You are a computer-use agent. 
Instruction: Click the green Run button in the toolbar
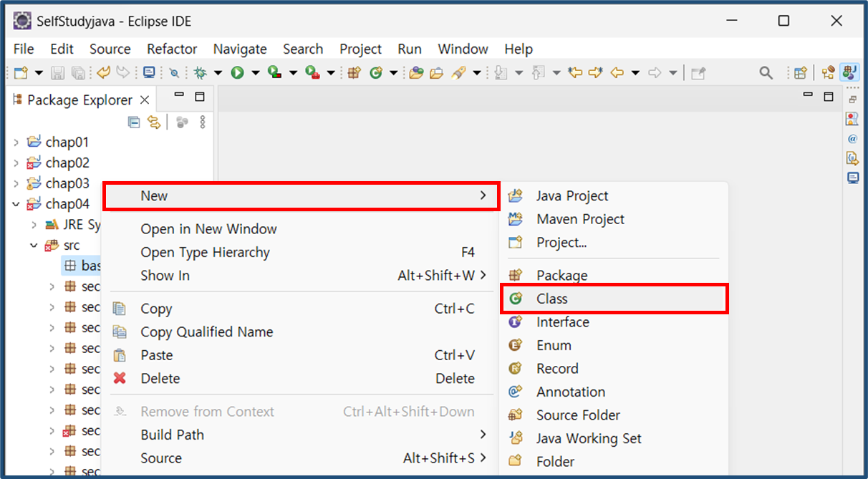point(237,72)
